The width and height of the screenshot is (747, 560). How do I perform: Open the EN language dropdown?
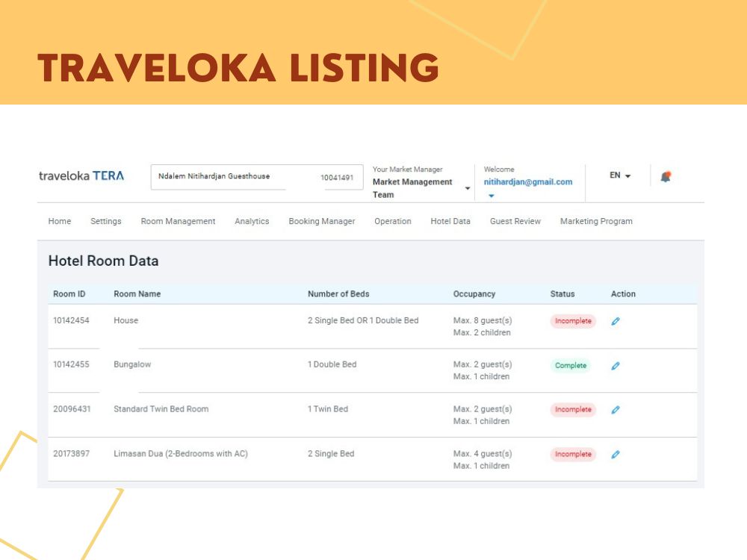click(x=620, y=175)
